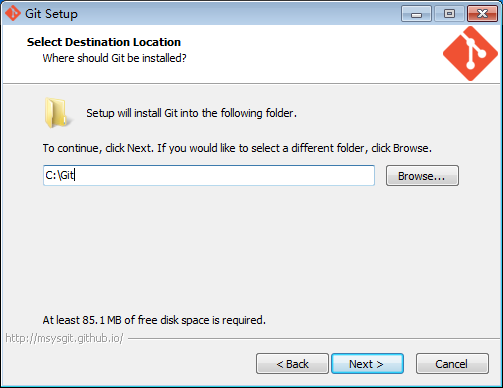Click the Git Setup title text
Viewport: 503px width, 388px height.
point(51,14)
